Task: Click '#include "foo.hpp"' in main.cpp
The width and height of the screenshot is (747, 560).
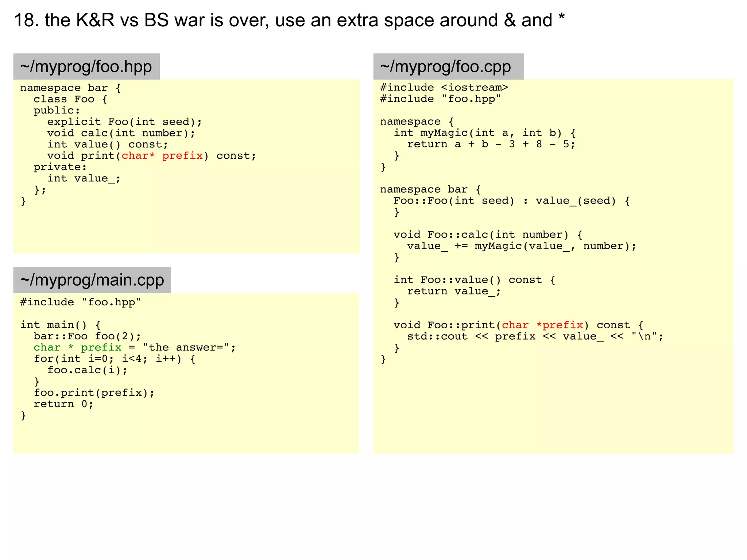Action: 81,302
